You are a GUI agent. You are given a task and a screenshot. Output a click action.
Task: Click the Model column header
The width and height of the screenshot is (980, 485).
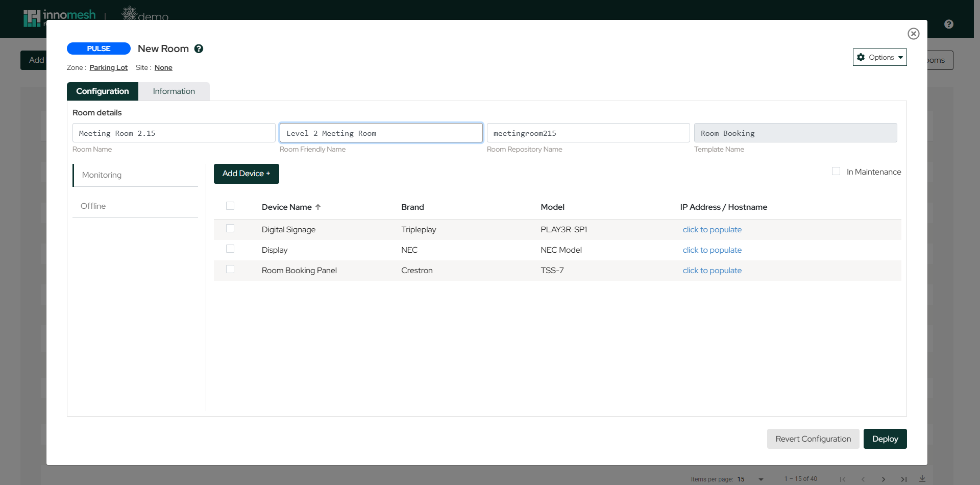click(x=552, y=207)
